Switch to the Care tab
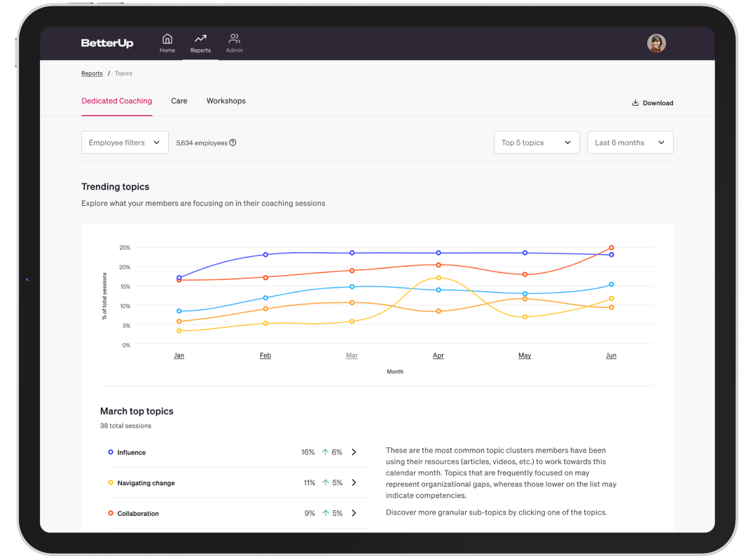The width and height of the screenshot is (755, 560). coord(179,101)
